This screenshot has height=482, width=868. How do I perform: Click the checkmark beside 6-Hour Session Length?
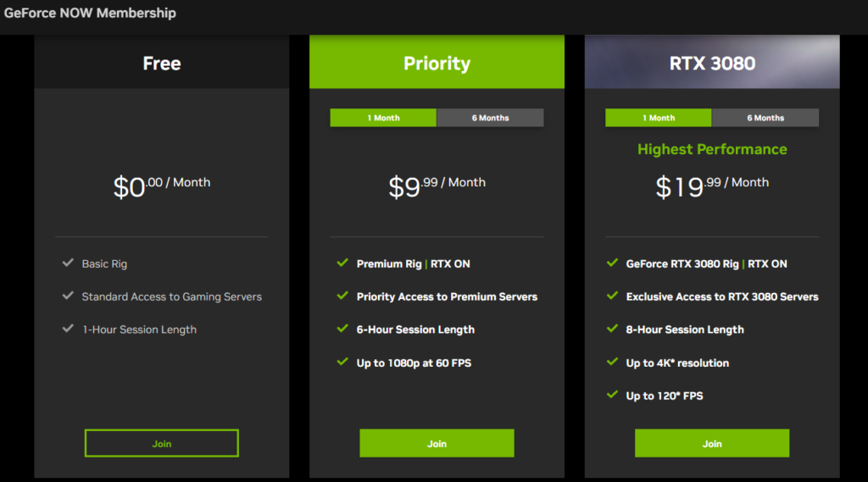[342, 329]
